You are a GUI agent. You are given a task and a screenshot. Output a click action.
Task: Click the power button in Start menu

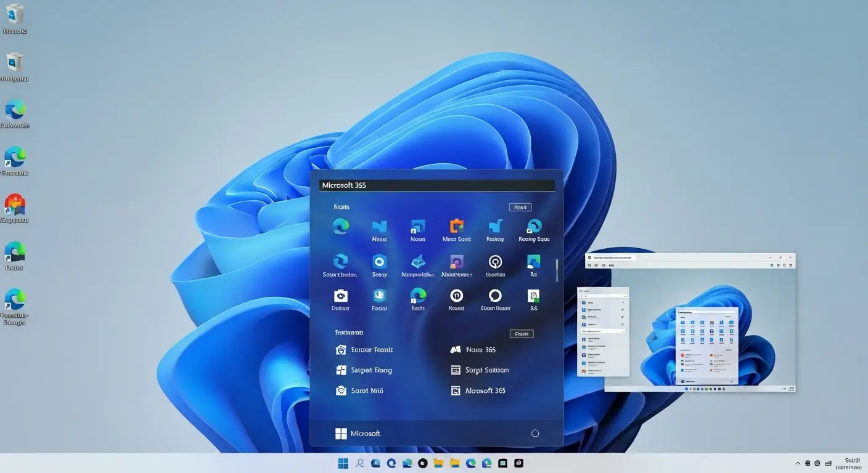tap(535, 434)
